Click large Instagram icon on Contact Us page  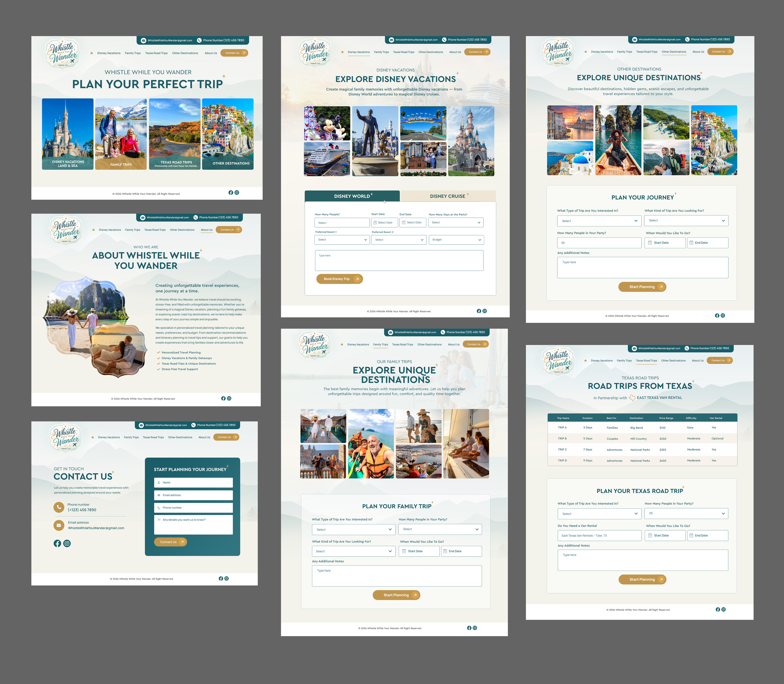click(67, 544)
